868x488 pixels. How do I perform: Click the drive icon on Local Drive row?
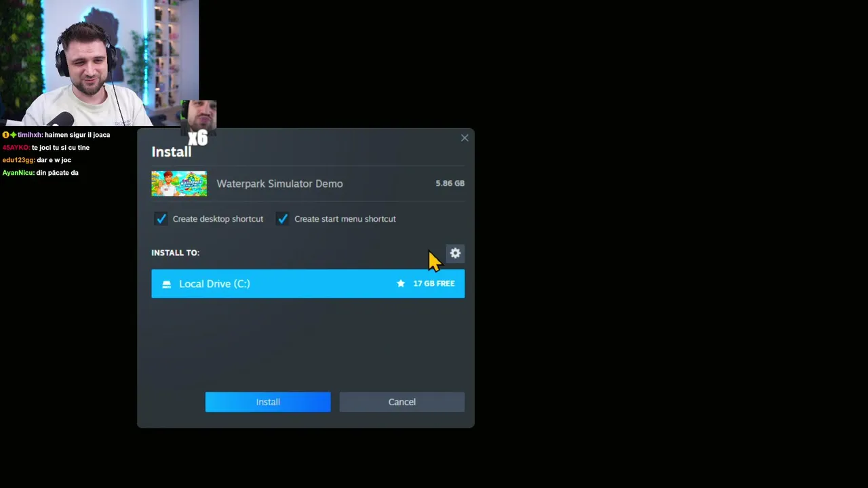tap(166, 284)
